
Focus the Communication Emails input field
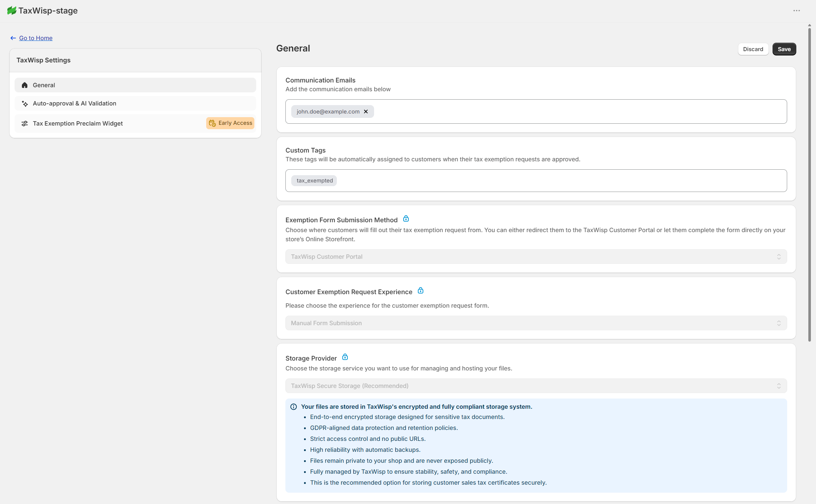point(536,112)
